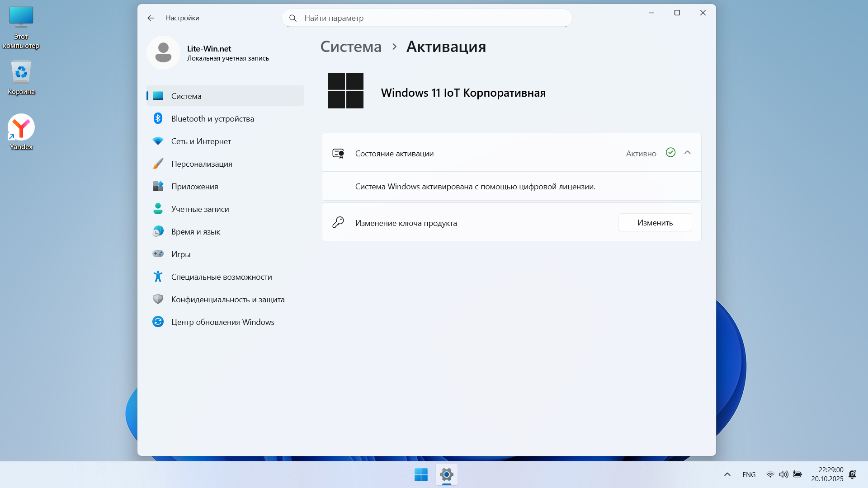Screen dimensions: 868x488
Task: Show hidden tray icons chevron
Action: (727, 474)
